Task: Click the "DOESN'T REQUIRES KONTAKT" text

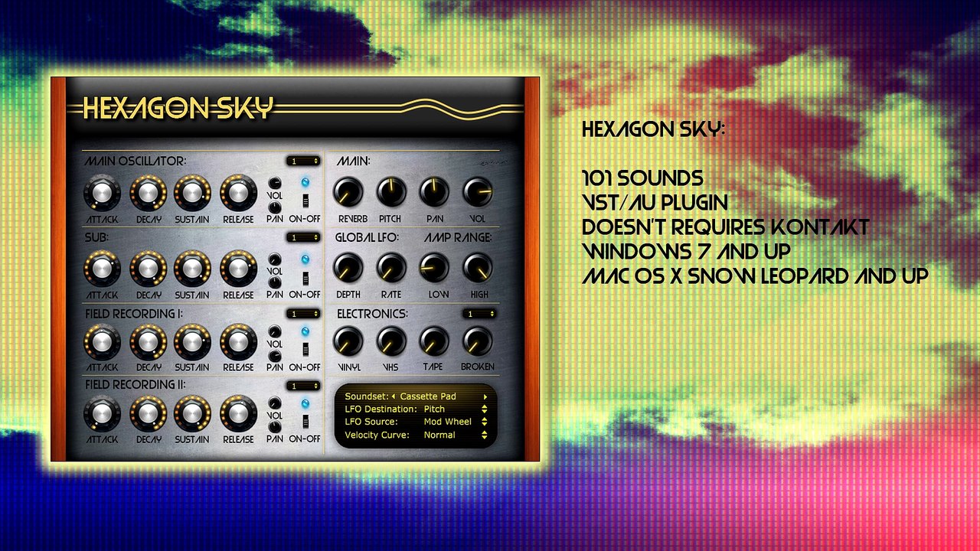Action: coord(726,227)
